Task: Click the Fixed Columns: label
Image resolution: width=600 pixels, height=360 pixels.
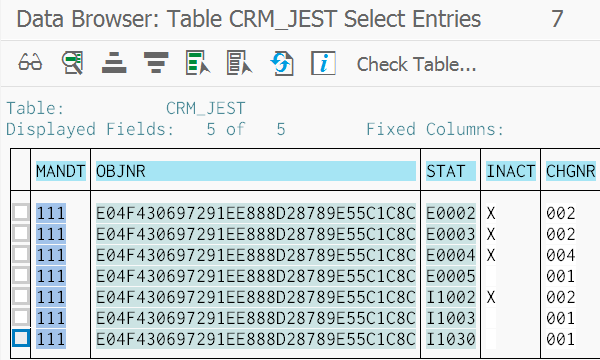Action: tap(435, 129)
